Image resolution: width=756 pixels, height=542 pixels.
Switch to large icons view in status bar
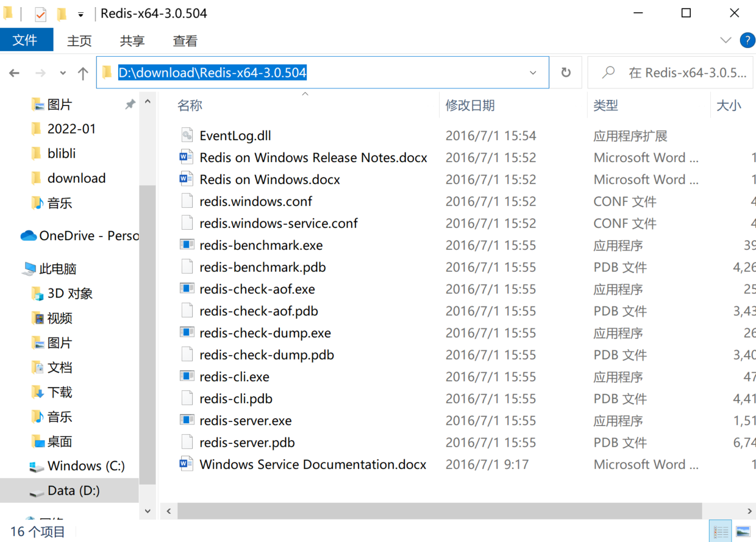[743, 531]
